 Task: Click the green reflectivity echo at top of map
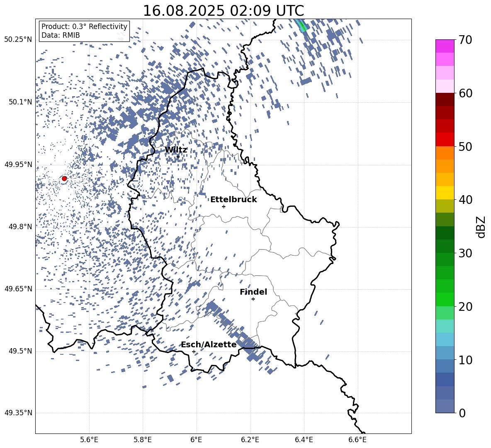click(302, 26)
